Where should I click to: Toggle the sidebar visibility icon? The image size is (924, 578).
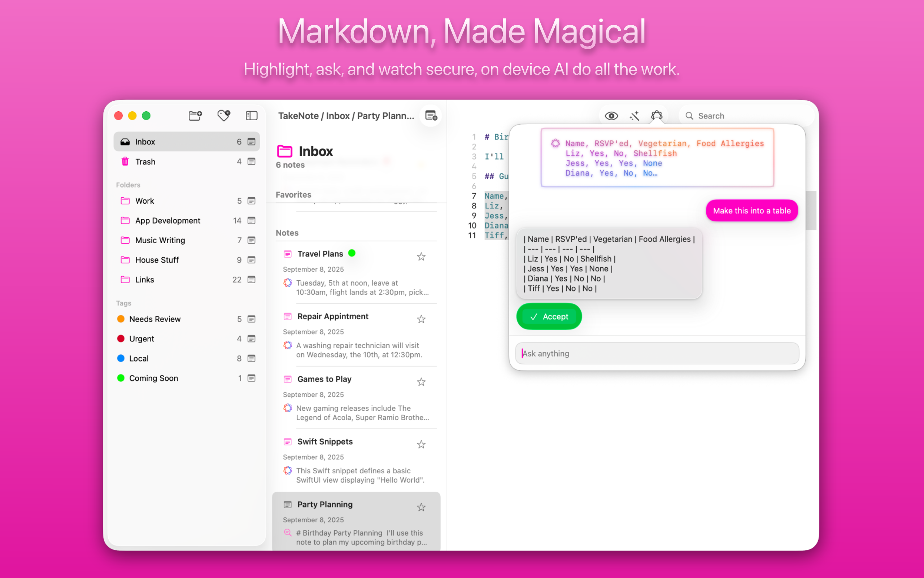(x=251, y=116)
